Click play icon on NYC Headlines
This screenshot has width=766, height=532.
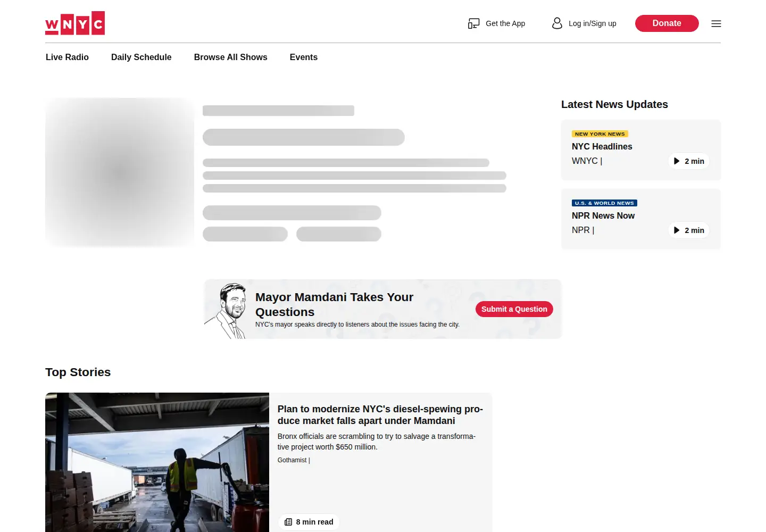677,161
